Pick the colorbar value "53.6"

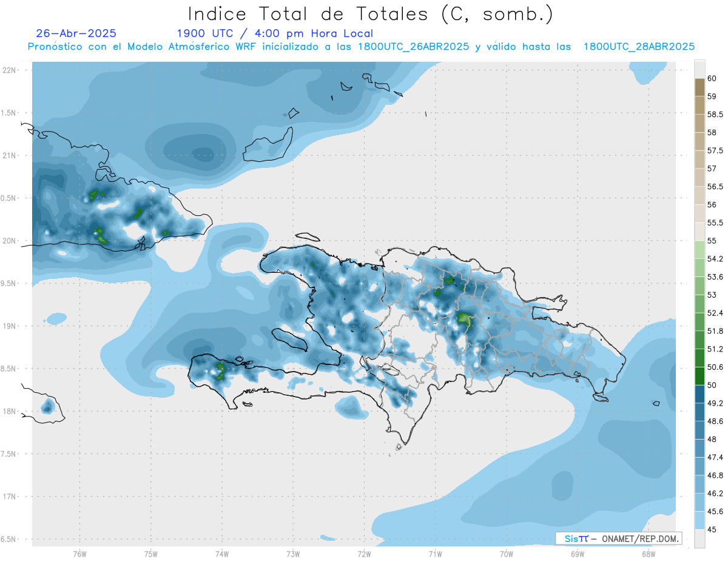click(715, 277)
